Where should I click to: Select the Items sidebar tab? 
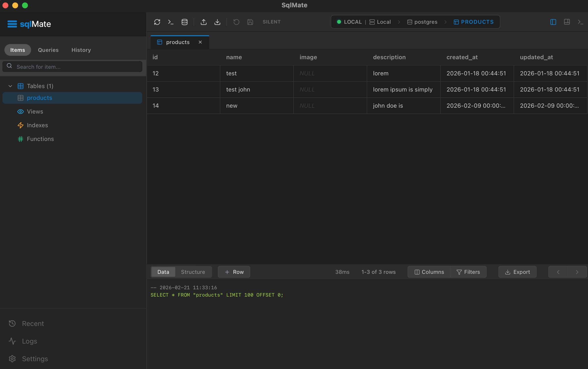point(18,50)
